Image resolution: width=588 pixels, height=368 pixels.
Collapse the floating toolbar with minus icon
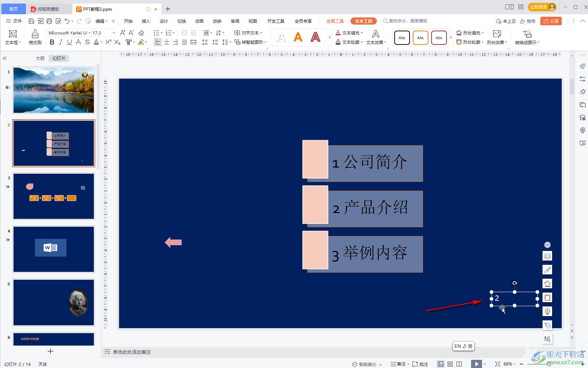547,245
